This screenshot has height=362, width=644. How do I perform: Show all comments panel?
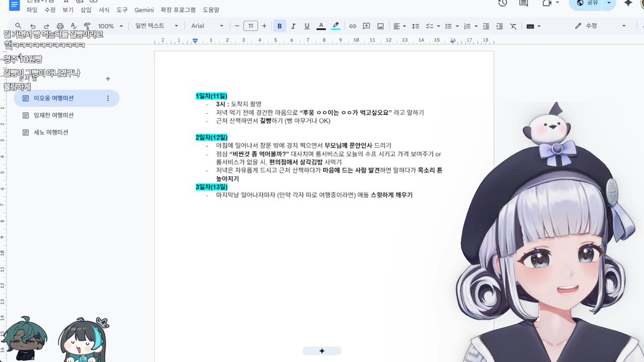tap(523, 3)
